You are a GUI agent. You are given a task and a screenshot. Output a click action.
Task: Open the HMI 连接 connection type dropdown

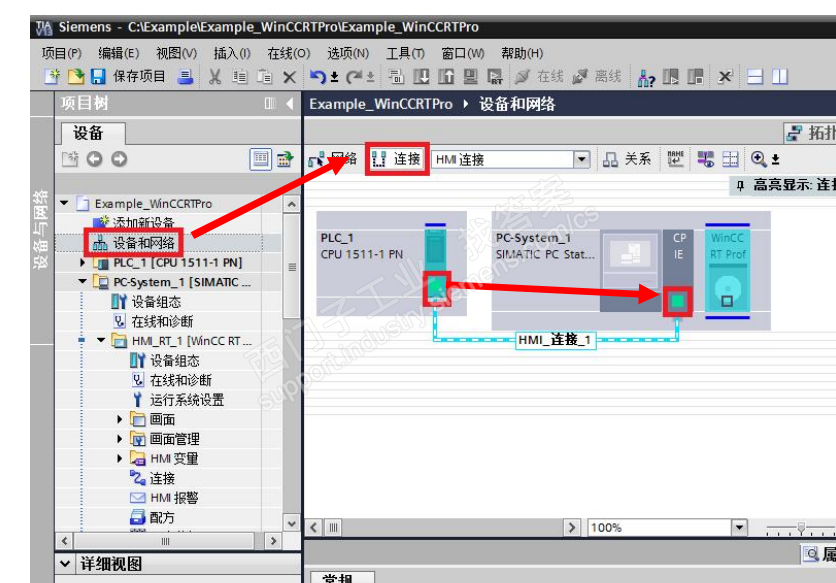pyautogui.click(x=582, y=159)
